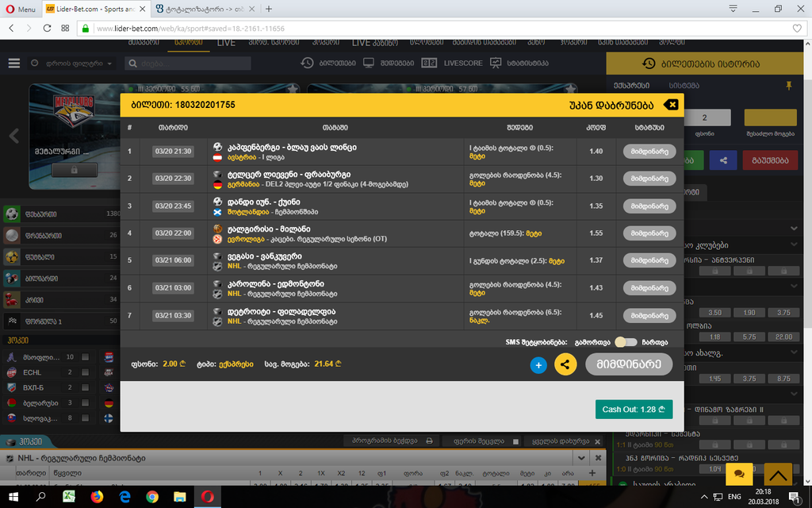Image resolution: width=812 pixels, height=508 pixels.
Task: Close the NHL league panel with X
Action: [x=598, y=458]
